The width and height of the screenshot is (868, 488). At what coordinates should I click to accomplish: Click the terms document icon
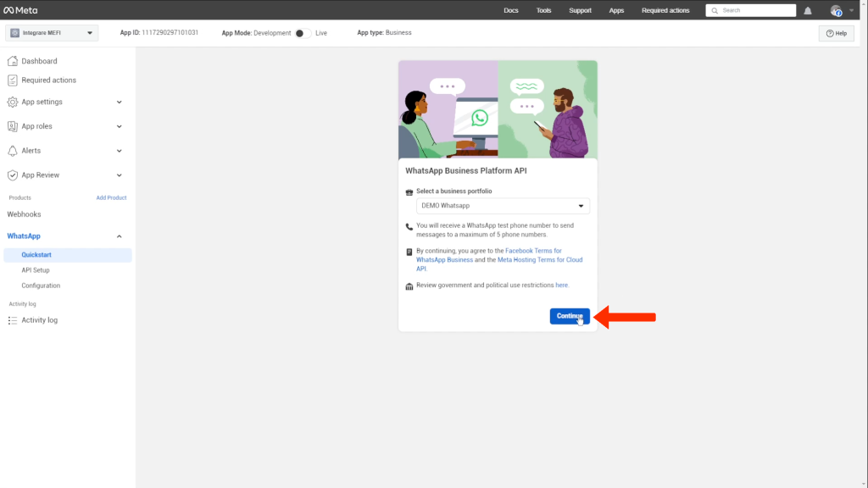409,252
